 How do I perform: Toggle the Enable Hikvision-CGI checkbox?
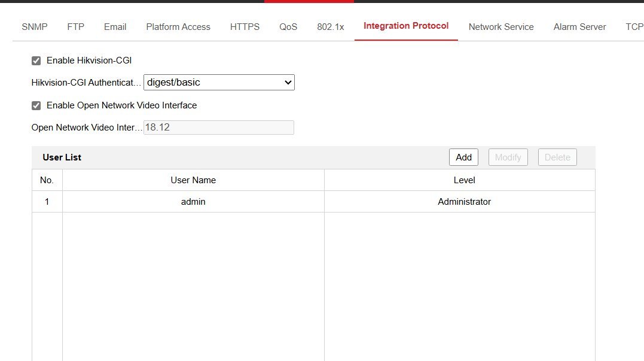tap(36, 60)
